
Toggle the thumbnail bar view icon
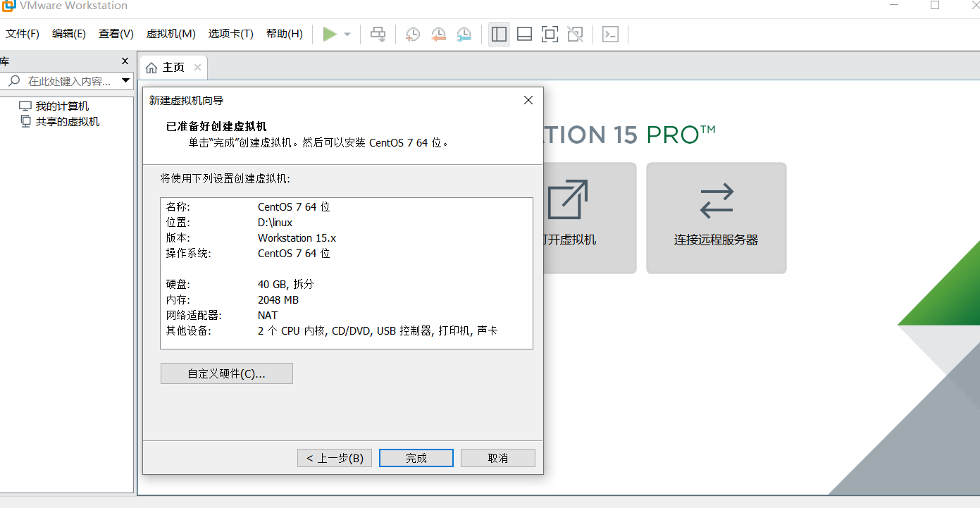(x=524, y=34)
